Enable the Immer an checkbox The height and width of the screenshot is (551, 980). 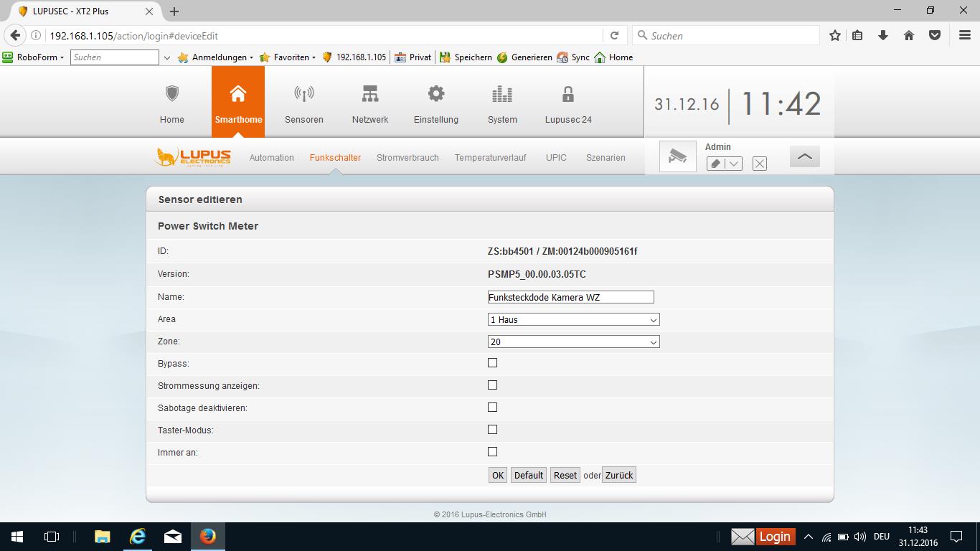tap(492, 452)
